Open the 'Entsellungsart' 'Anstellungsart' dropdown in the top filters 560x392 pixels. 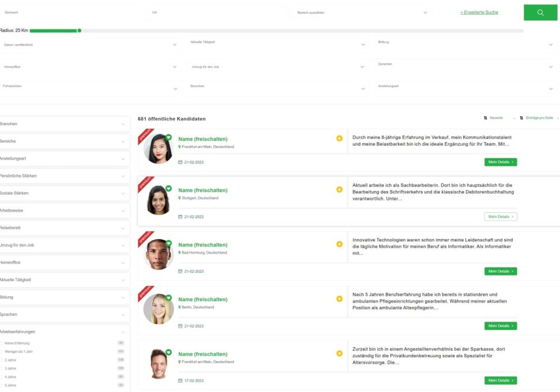pyautogui.click(x=465, y=88)
